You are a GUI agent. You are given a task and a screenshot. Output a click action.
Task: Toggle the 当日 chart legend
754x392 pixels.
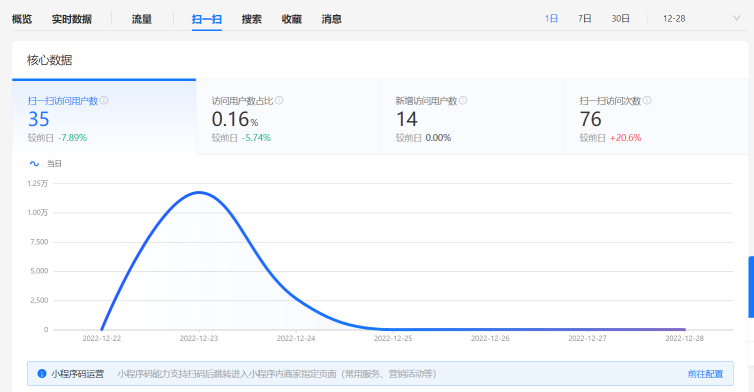46,164
